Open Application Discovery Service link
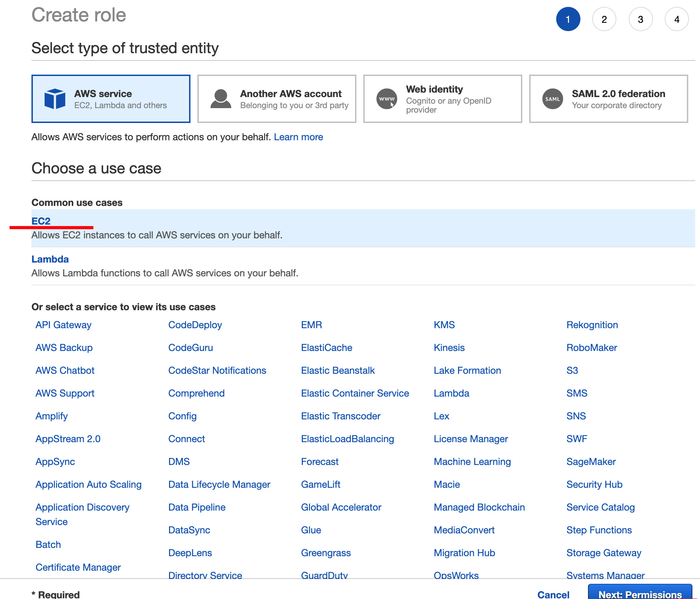 [x=83, y=515]
